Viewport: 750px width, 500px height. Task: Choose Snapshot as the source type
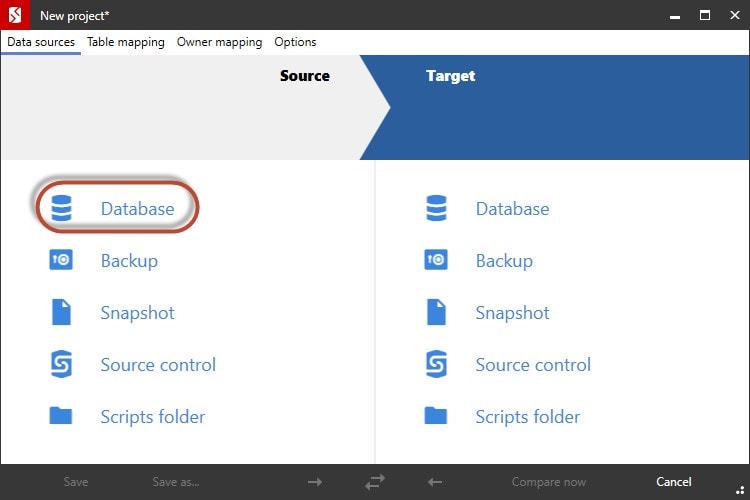[x=137, y=313]
